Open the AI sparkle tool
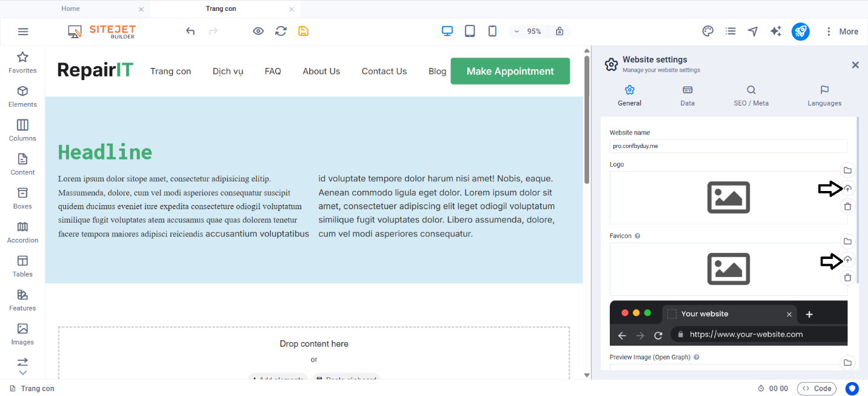Viewport: 868px width, 396px height. [775, 32]
